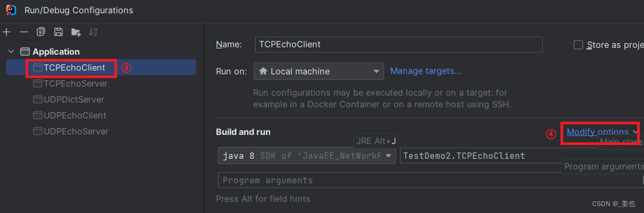Select the UDPEchoServer configuration
Screen dimensions: 644x213
[76, 131]
